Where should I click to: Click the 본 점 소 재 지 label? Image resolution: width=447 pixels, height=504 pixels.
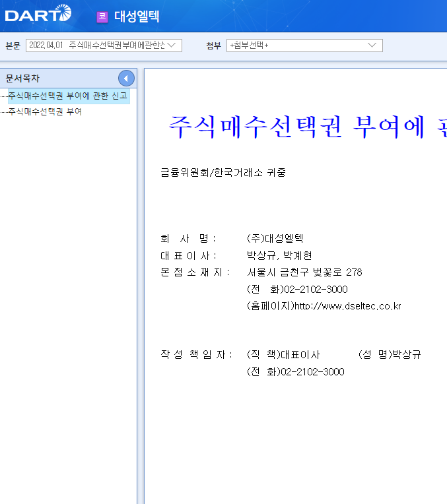[x=195, y=272]
